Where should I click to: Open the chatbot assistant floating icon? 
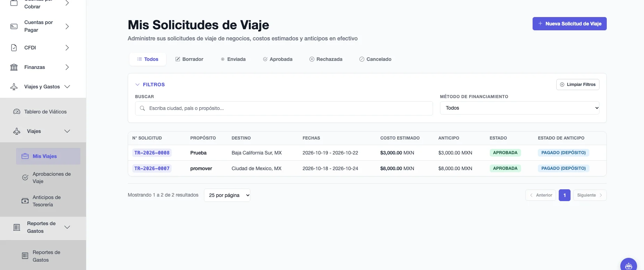click(629, 266)
